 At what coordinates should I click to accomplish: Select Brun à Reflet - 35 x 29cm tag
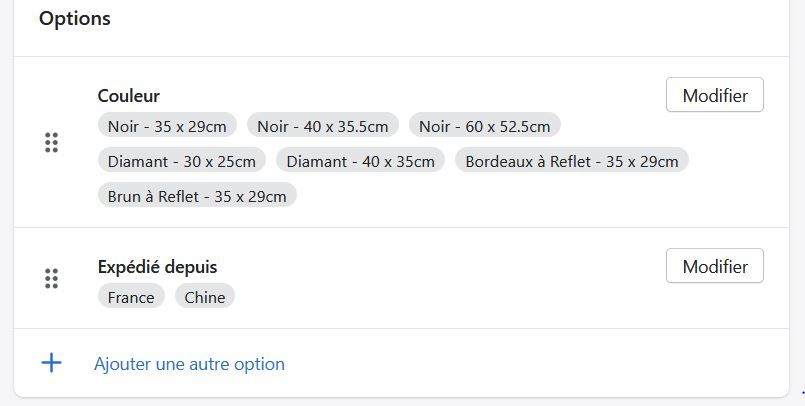coord(197,196)
